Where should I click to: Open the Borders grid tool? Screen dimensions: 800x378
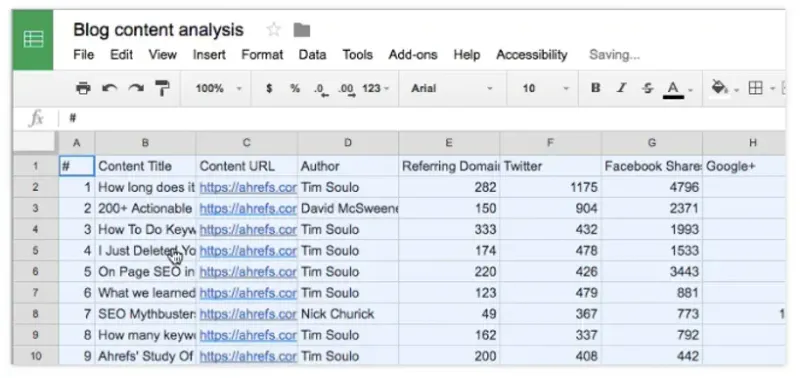(x=756, y=88)
